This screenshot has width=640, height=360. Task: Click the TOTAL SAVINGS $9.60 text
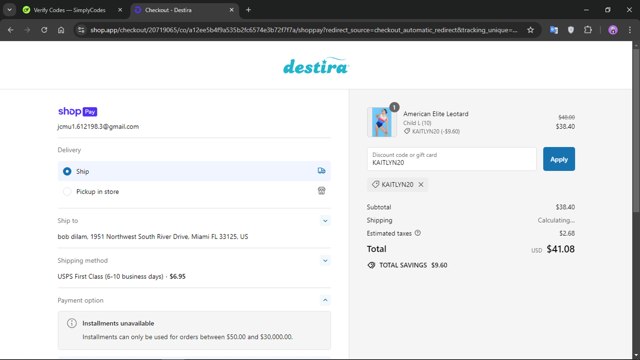tap(413, 265)
